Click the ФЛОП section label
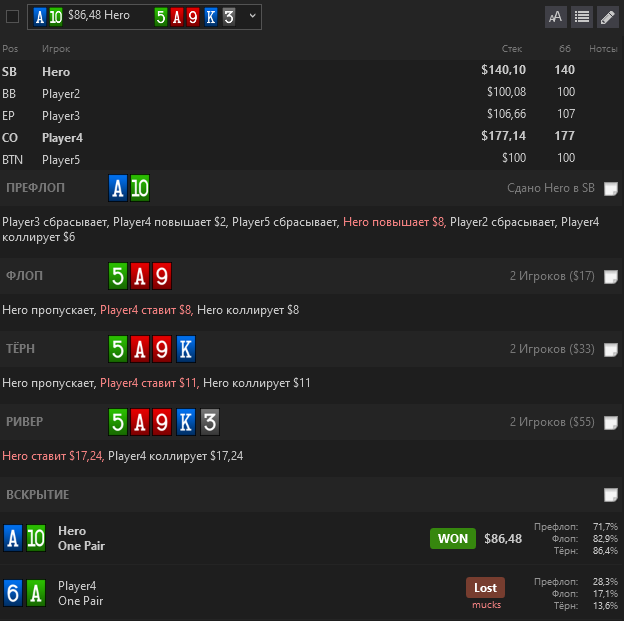624x621 pixels. [x=24, y=276]
